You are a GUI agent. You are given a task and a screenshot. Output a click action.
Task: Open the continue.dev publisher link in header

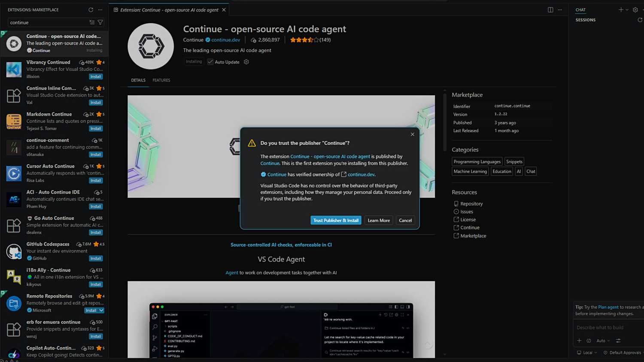(225, 40)
